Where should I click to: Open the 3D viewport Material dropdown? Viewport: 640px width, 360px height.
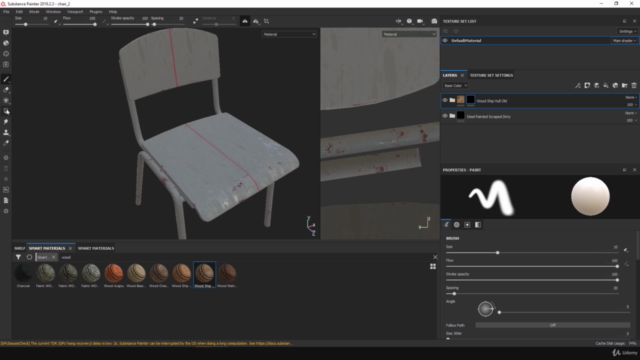pos(289,34)
